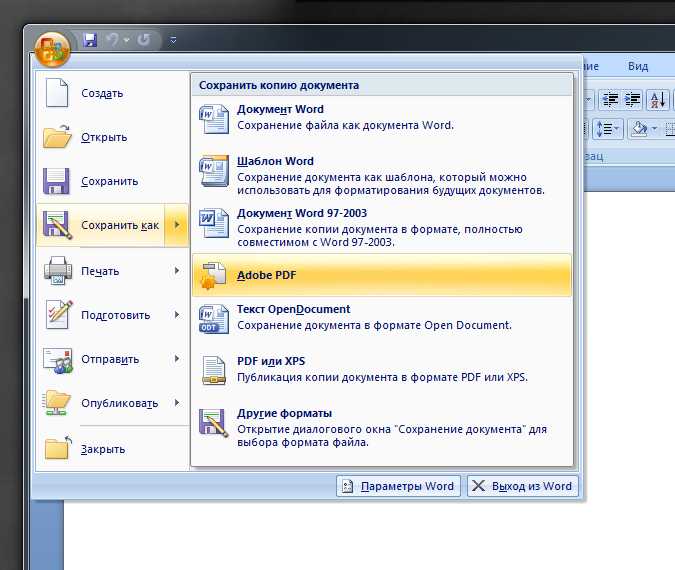This screenshot has height=570, width=675.
Task: Choose Открыть menu entry
Action: [113, 137]
